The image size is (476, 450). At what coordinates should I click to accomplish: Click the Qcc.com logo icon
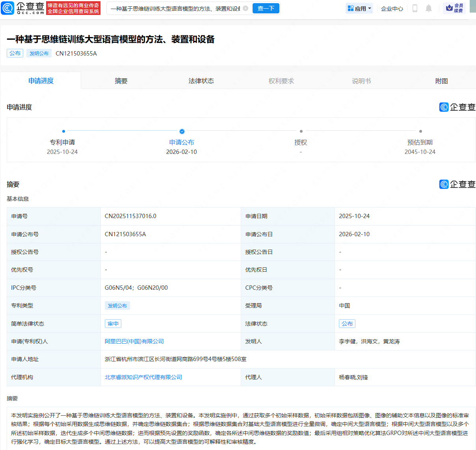point(8,8)
